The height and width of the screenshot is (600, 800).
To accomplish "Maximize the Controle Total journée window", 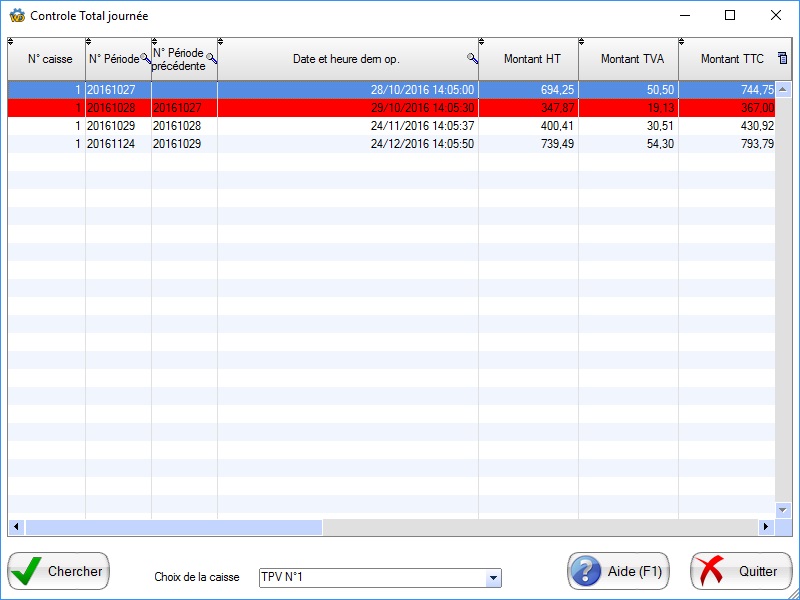I will [730, 15].
